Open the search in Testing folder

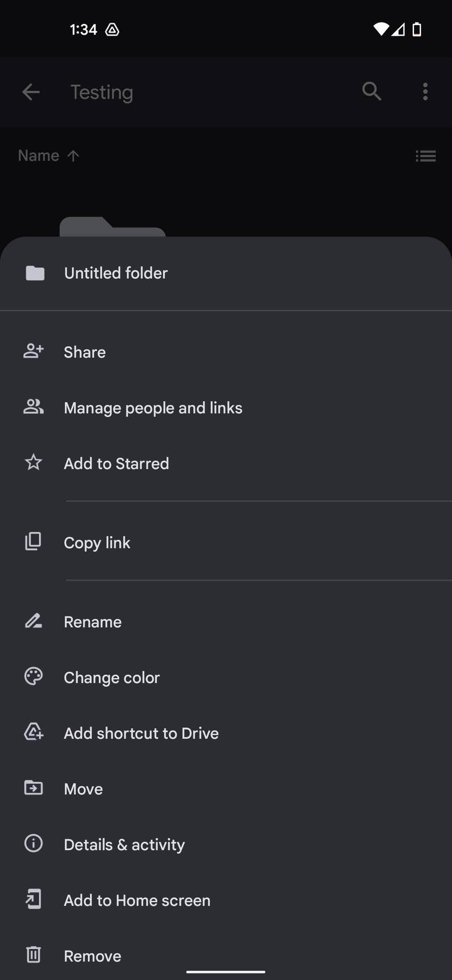point(371,92)
